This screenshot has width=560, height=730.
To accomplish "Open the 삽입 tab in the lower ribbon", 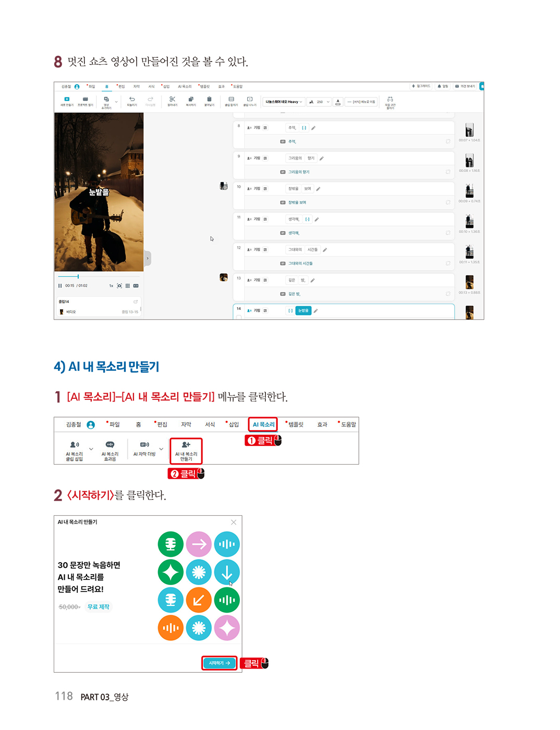I will pyautogui.click(x=234, y=424).
